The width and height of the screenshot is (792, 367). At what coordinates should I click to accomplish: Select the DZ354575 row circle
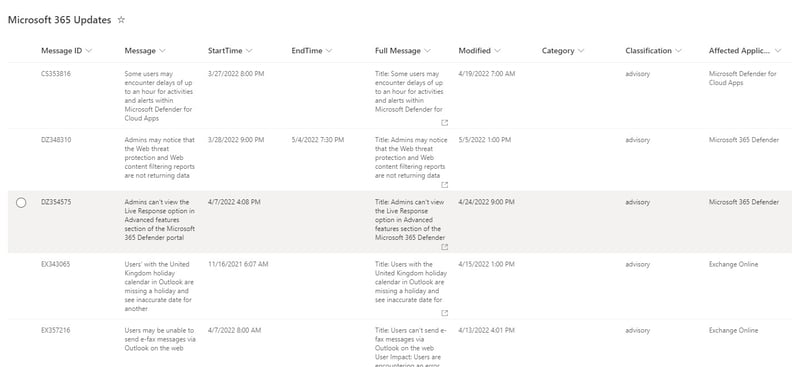21,202
